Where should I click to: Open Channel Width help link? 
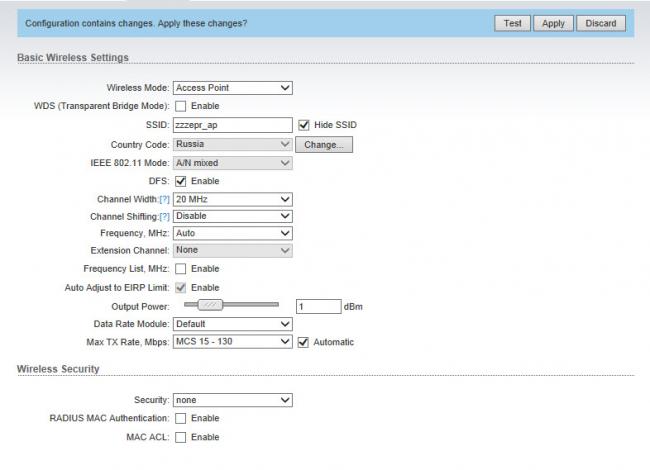165,200
